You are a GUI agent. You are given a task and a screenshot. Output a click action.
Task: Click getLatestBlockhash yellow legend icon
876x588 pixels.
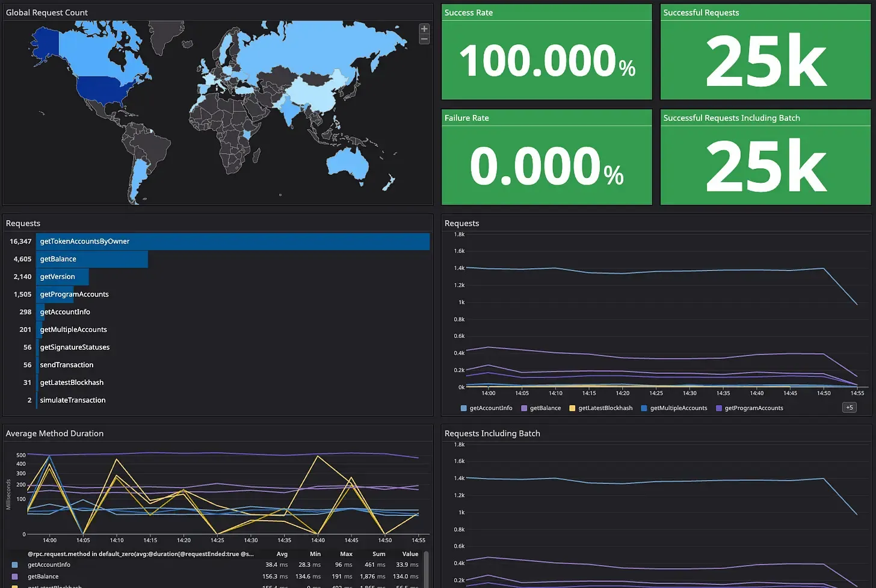(x=572, y=408)
